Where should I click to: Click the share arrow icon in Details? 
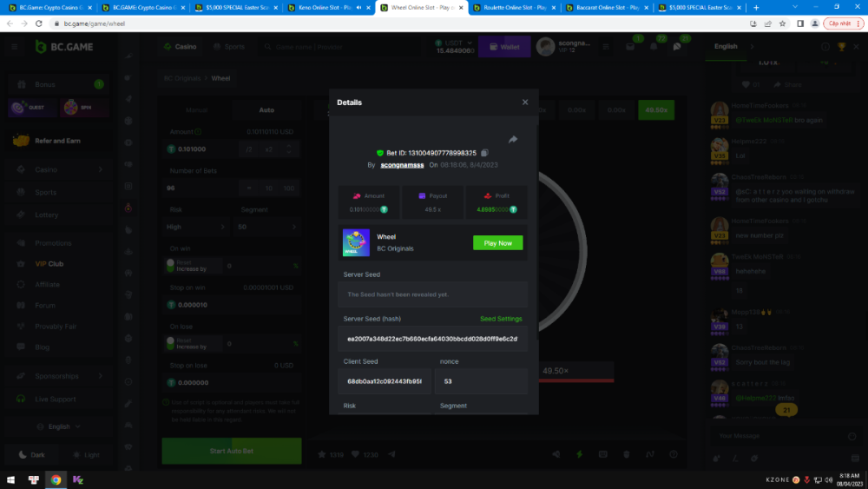point(512,139)
